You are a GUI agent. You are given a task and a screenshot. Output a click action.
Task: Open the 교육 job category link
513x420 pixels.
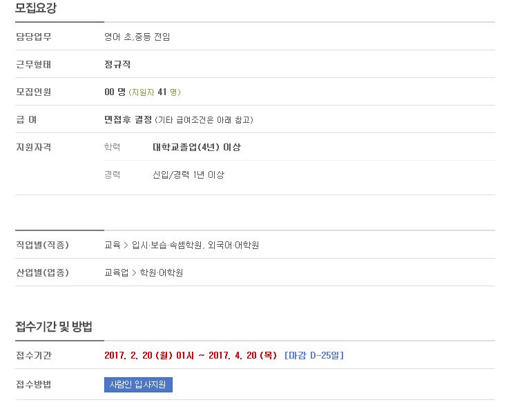click(113, 245)
